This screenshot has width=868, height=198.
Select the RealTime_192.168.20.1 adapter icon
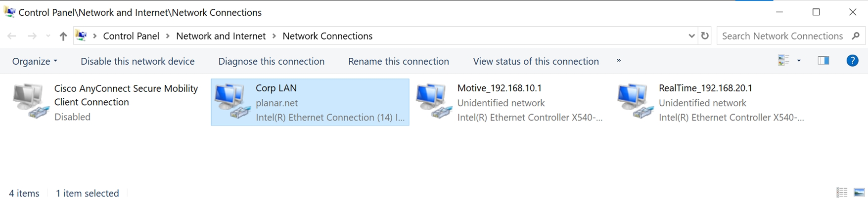click(635, 102)
